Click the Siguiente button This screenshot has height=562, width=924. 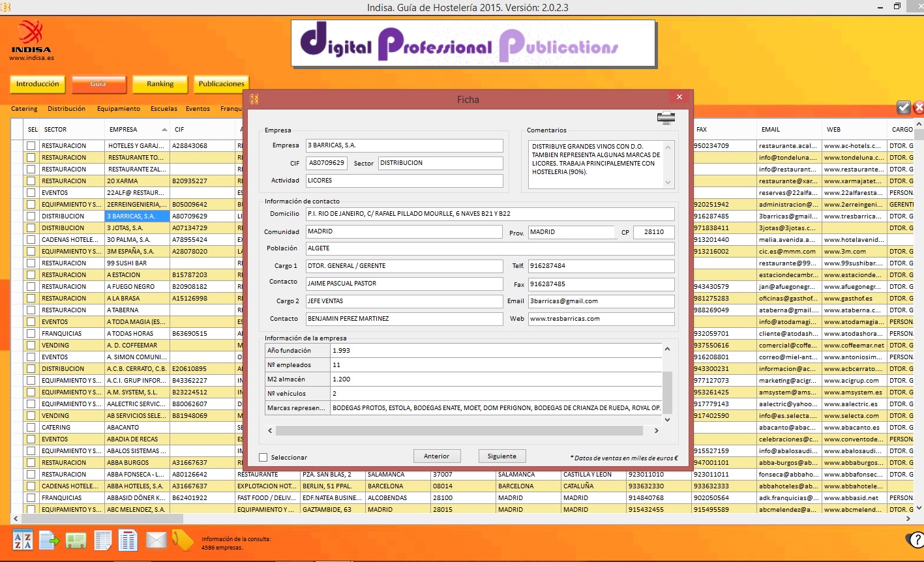tap(502, 456)
